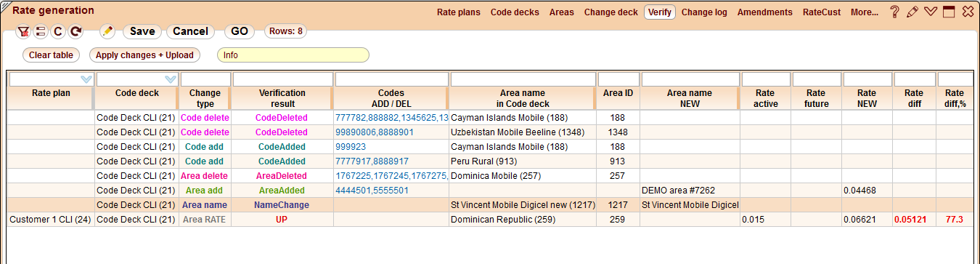Click codes link 777782,888882,1345625
This screenshot has height=264, width=980.
point(391,117)
